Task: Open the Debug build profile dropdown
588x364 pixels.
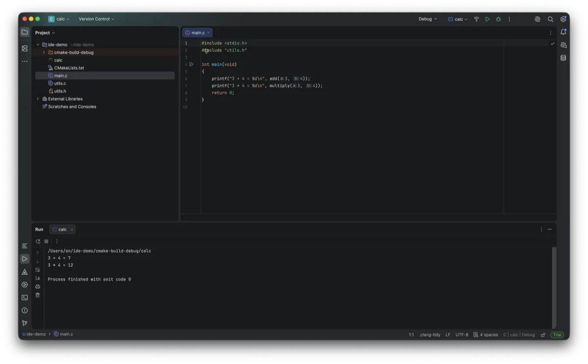Action: click(428, 19)
